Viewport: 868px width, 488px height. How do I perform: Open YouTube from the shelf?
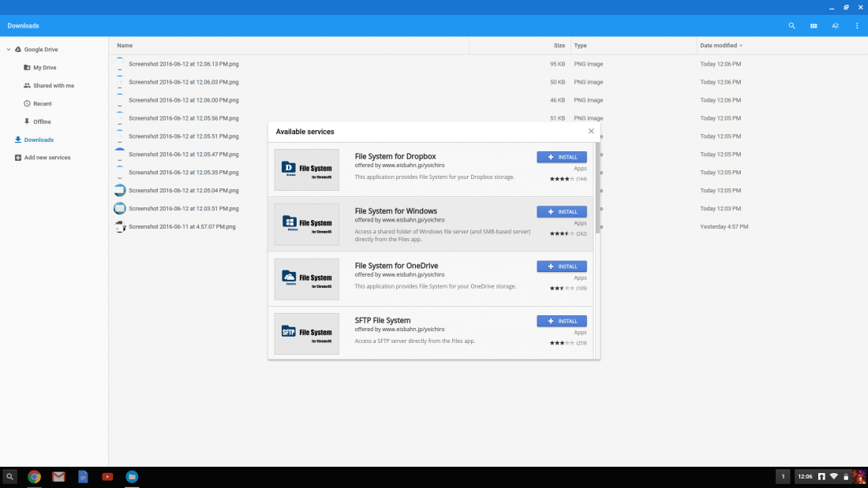click(107, 476)
